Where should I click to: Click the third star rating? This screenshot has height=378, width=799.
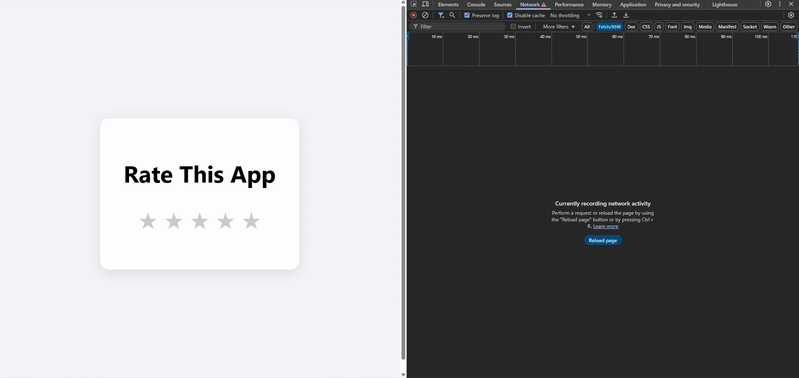coord(199,221)
